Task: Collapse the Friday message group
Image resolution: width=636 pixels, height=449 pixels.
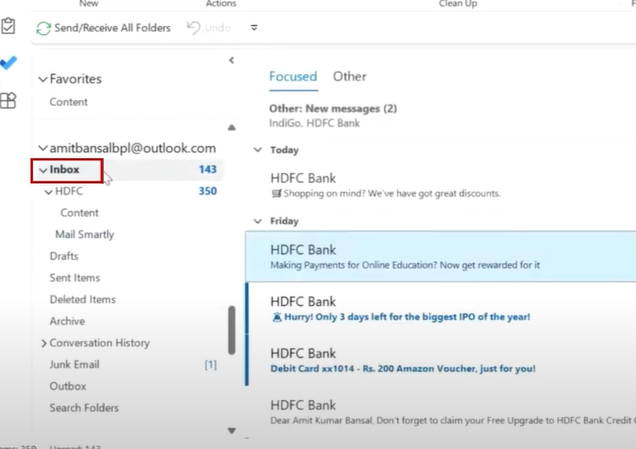Action: (x=258, y=221)
